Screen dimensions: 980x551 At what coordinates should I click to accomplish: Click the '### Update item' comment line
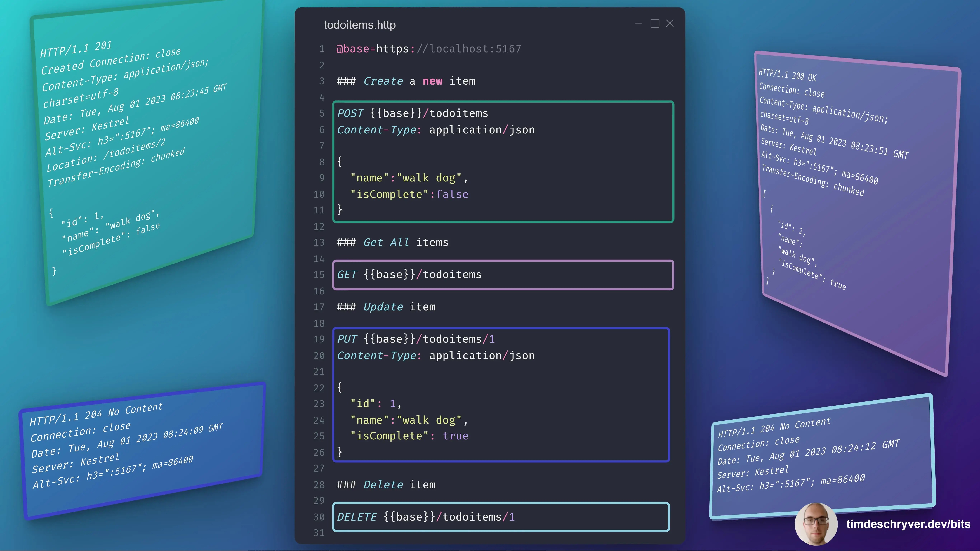(386, 307)
